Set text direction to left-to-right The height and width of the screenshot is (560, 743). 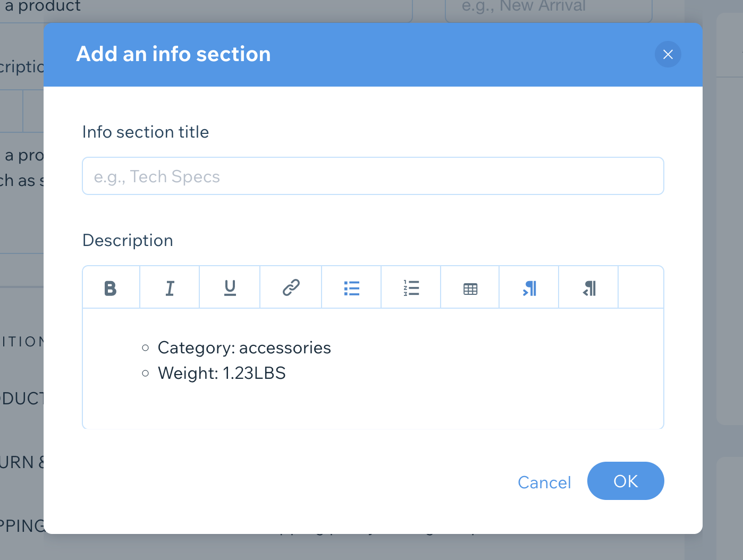click(529, 288)
